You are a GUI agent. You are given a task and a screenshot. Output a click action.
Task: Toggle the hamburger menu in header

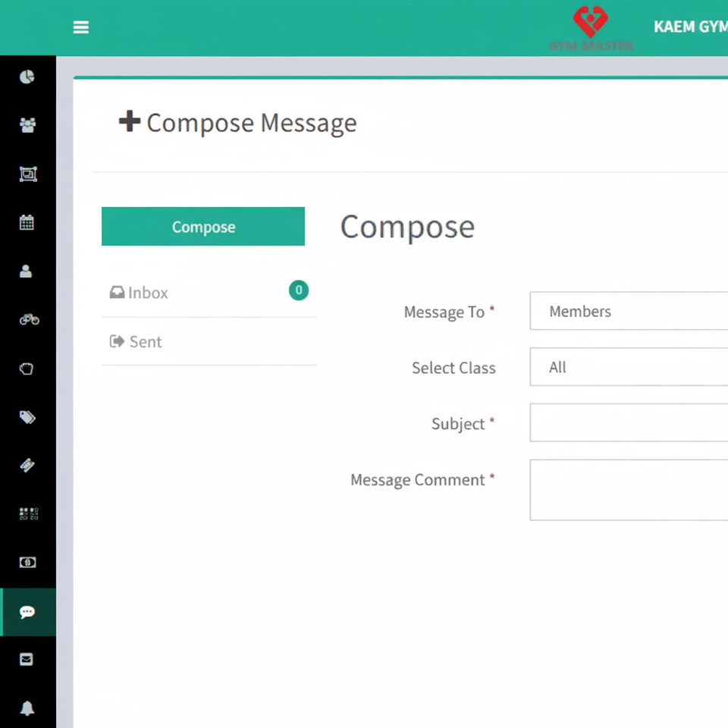(x=81, y=27)
